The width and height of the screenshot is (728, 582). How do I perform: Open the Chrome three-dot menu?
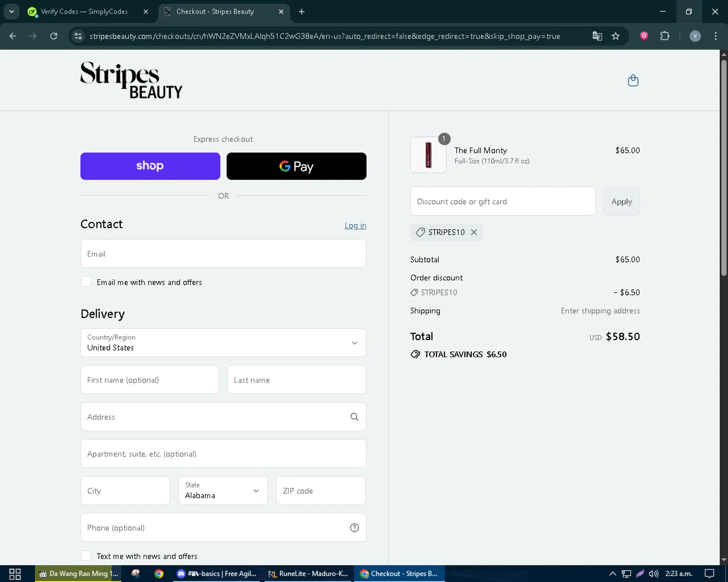[715, 36]
